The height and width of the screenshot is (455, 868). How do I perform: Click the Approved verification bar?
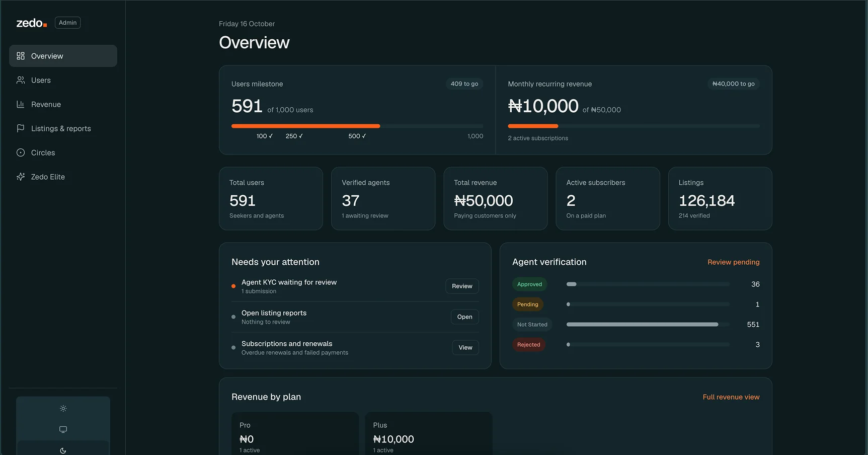pos(648,284)
